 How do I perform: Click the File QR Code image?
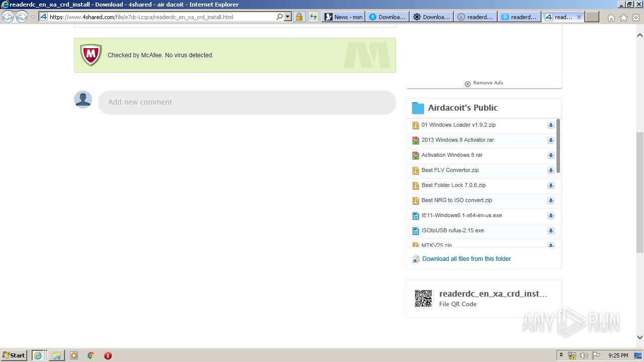(x=423, y=298)
